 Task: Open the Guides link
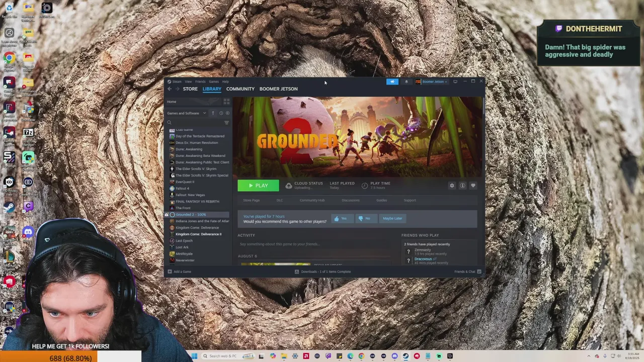point(381,200)
